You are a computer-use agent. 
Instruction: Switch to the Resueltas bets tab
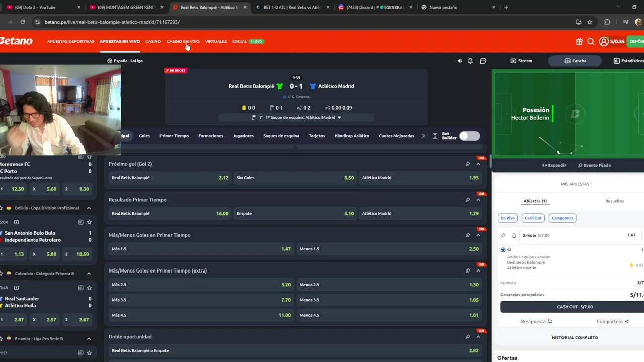(614, 201)
